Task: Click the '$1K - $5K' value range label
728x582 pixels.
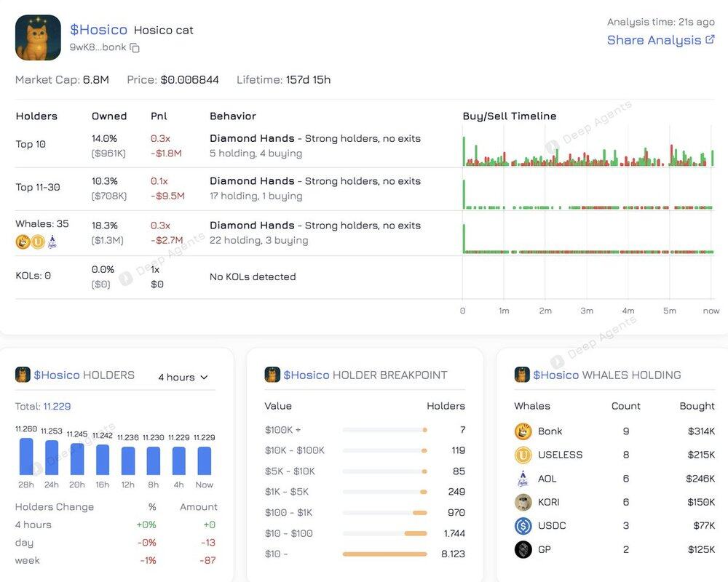Action: 286,492
